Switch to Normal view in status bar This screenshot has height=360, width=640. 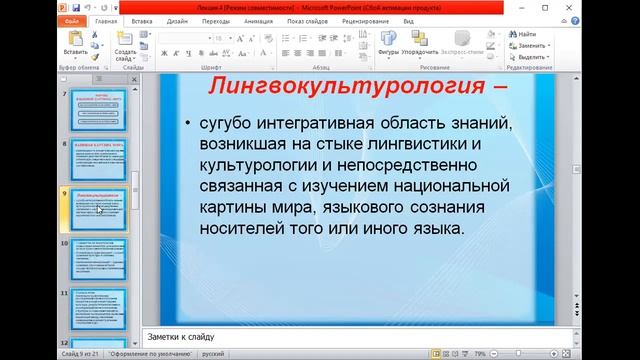click(x=436, y=354)
